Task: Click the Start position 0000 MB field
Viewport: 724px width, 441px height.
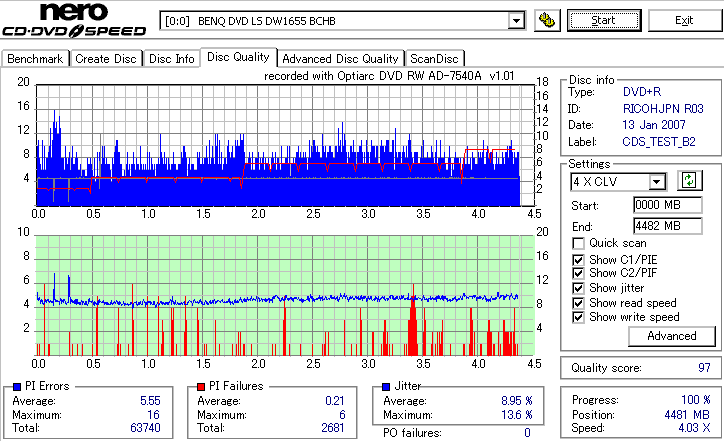Action: click(668, 205)
